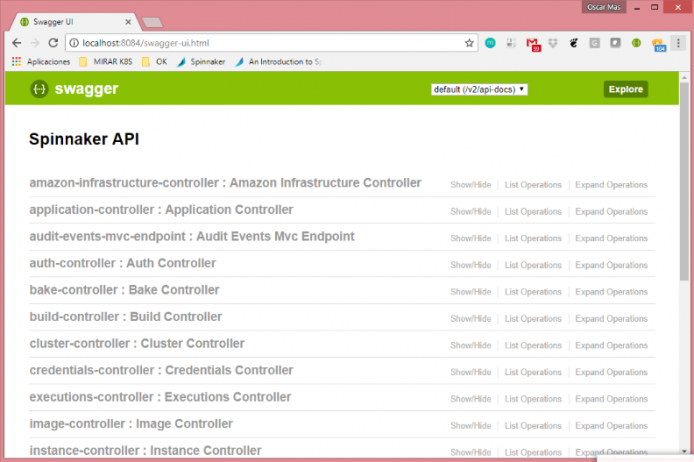
Task: Toggle Show/Hide for bake-controller
Action: pyautogui.click(x=470, y=292)
